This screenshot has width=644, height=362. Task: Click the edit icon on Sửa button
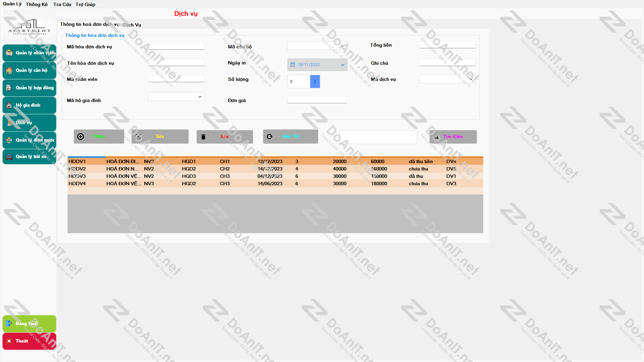click(x=138, y=137)
